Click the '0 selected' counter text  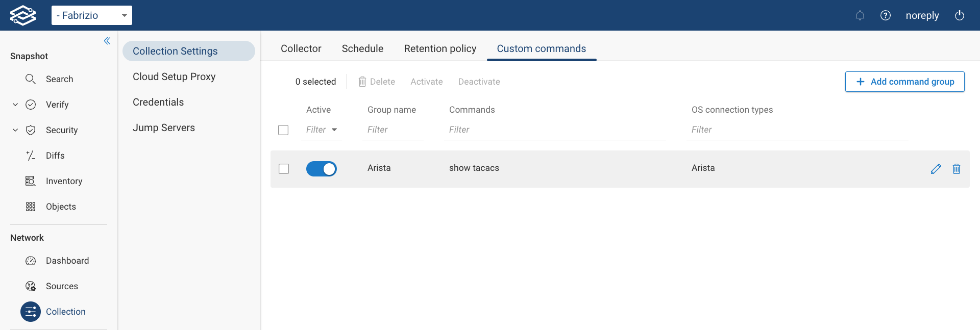(315, 82)
